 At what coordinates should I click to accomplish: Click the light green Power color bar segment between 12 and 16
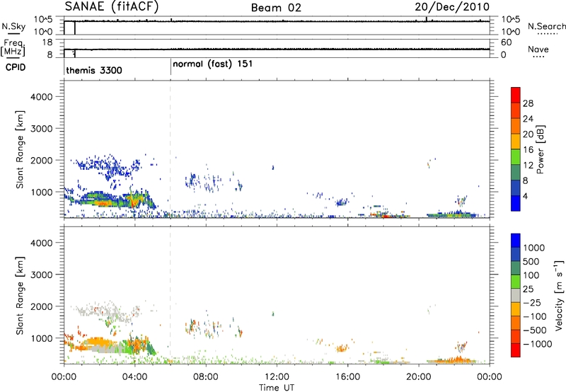point(516,156)
